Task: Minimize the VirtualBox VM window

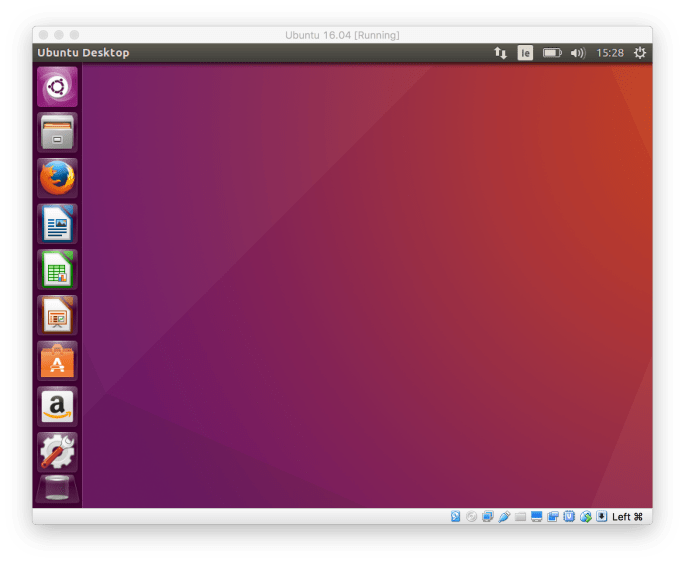Action: pyautogui.click(x=59, y=35)
